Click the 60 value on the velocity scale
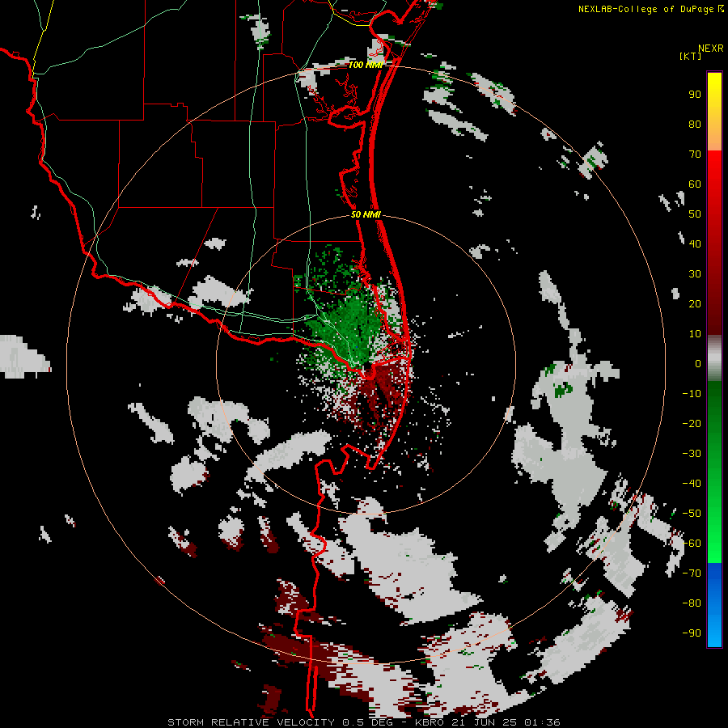Viewport: 728px width, 728px height. [x=695, y=184]
